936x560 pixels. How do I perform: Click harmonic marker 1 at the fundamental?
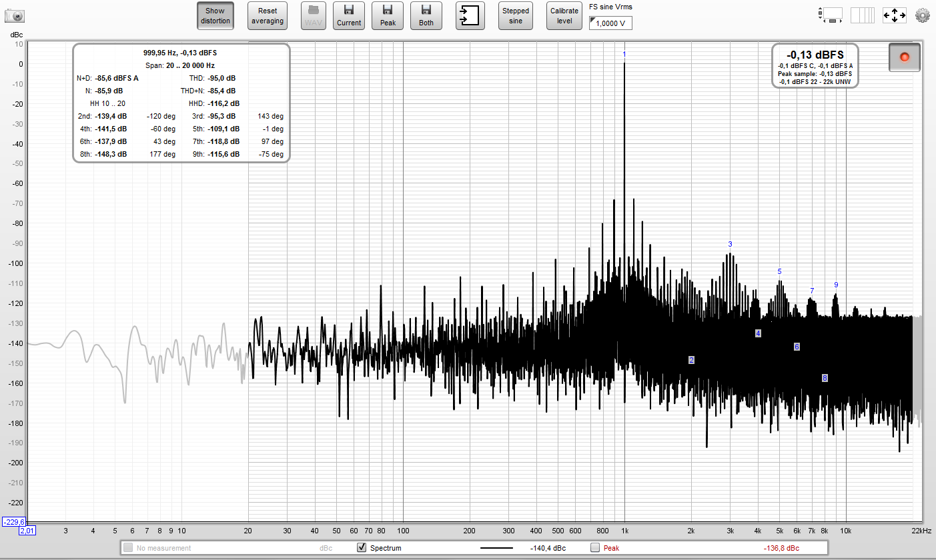pyautogui.click(x=624, y=54)
